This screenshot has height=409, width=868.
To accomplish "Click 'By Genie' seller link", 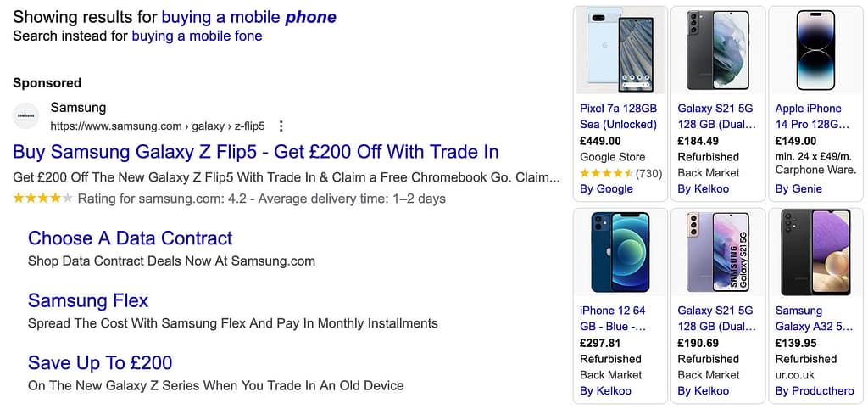I will coord(798,188).
